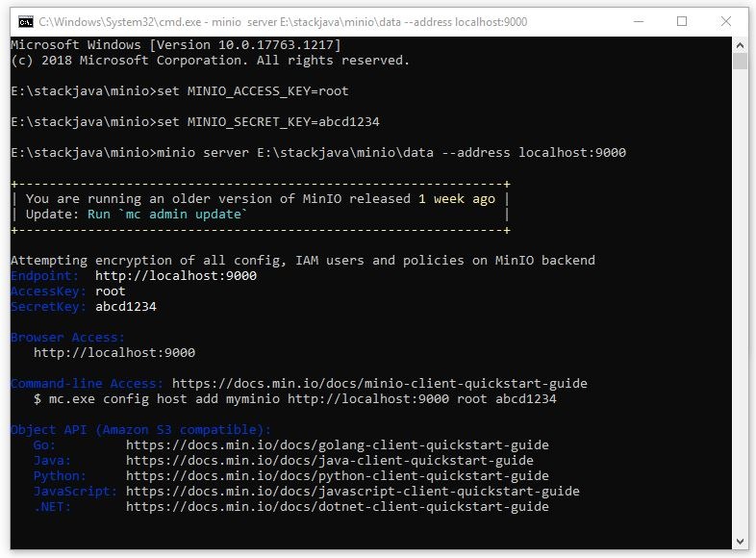The height and width of the screenshot is (558, 756).
Task: Click the Endpoint http://localhost:9000 URL
Action: [x=175, y=276]
